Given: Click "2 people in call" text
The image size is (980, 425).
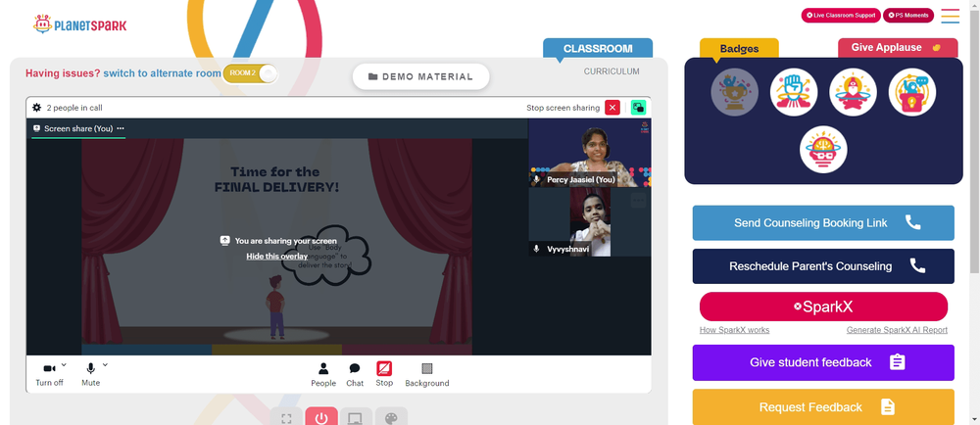Looking at the screenshot, I should 74,108.
